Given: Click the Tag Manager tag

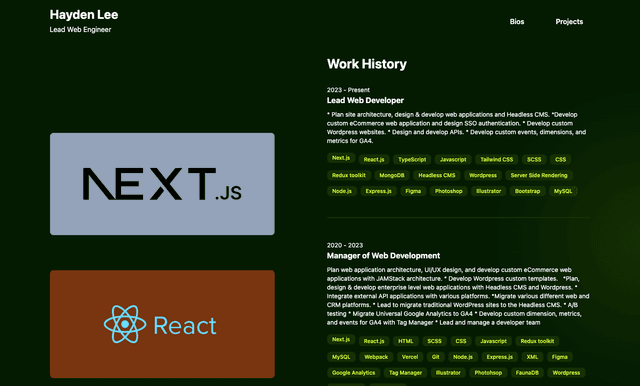Looking at the screenshot, I should [x=405, y=373].
